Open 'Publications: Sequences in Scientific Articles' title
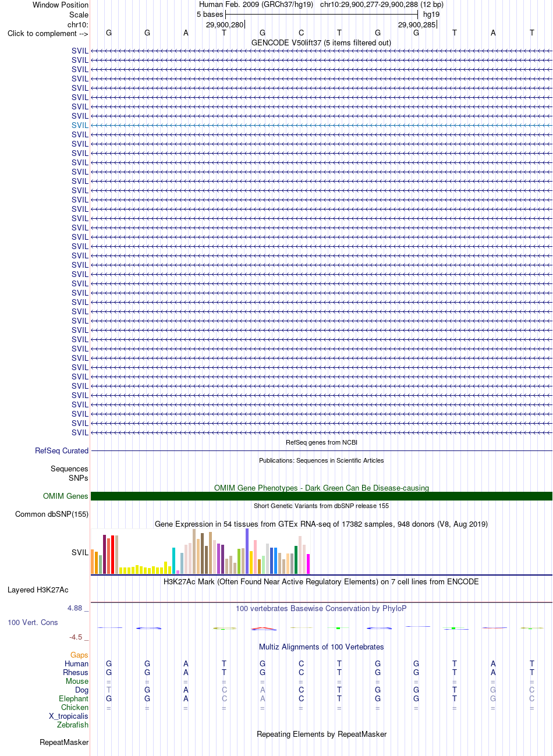The height and width of the screenshot is (756, 553). coord(321,460)
